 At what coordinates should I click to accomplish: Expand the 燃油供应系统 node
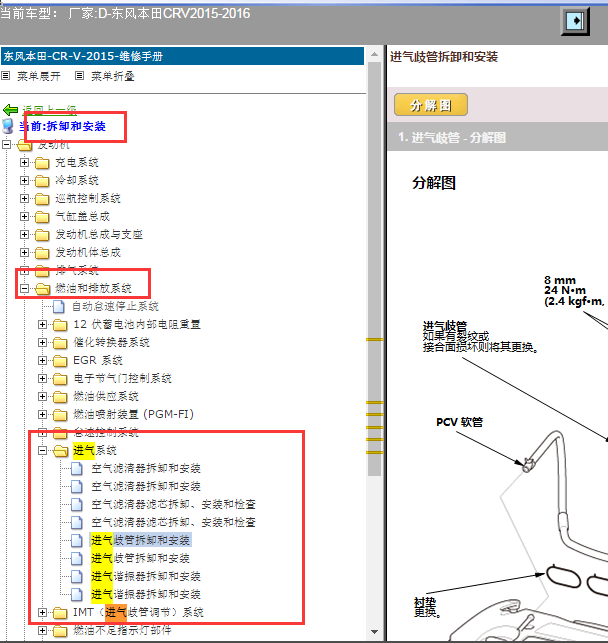coord(42,397)
